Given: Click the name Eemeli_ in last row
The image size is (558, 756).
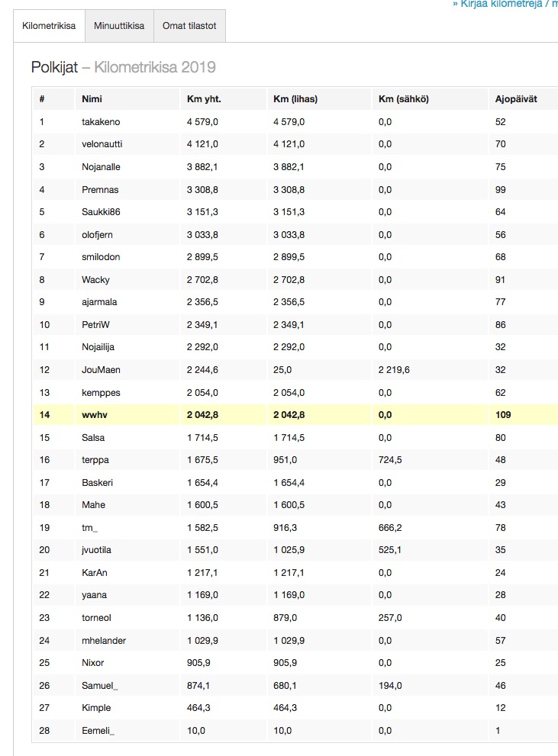Looking at the screenshot, I should 98,731.
